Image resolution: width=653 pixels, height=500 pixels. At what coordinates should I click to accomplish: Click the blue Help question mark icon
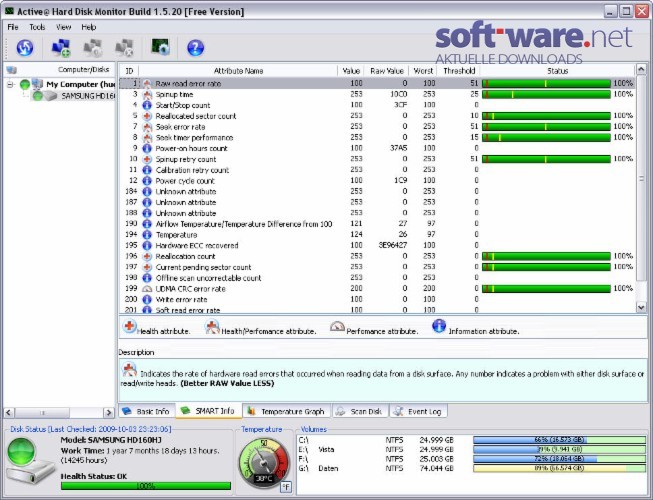[195, 47]
